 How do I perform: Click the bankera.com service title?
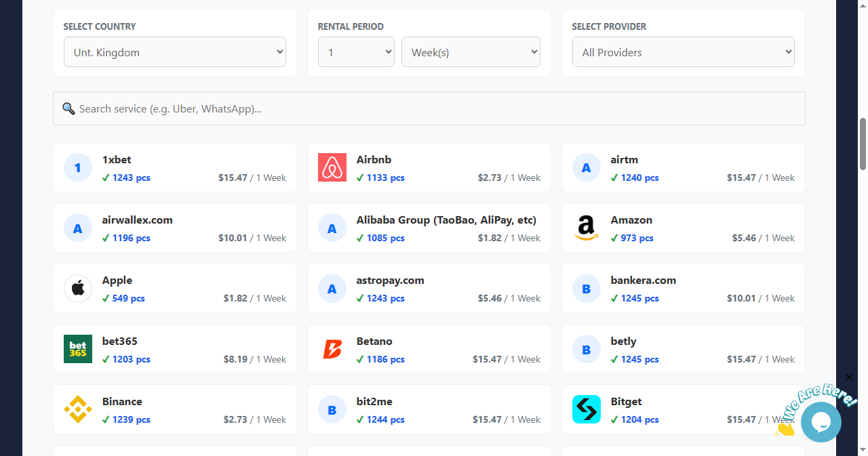coord(644,281)
